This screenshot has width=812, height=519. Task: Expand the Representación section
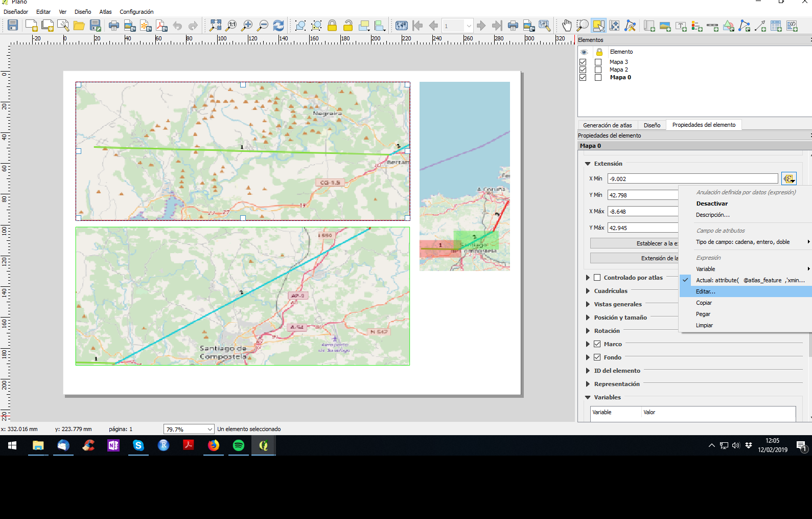pyautogui.click(x=588, y=384)
